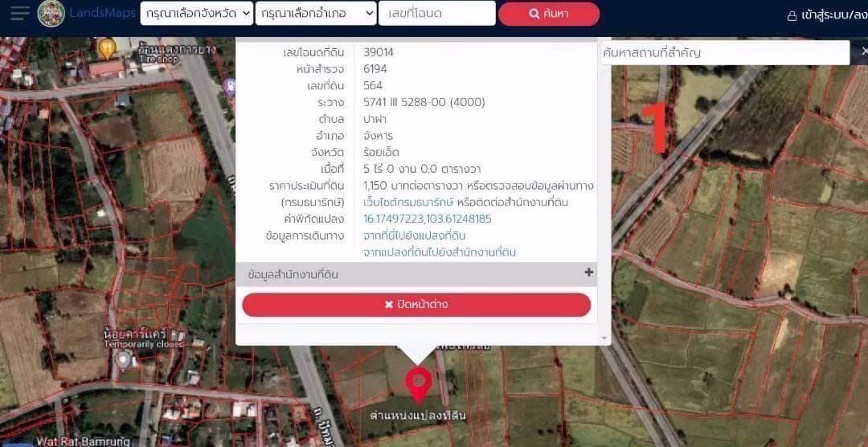Open directions from parcel to land office
This screenshot has height=447, width=868.
439,252
